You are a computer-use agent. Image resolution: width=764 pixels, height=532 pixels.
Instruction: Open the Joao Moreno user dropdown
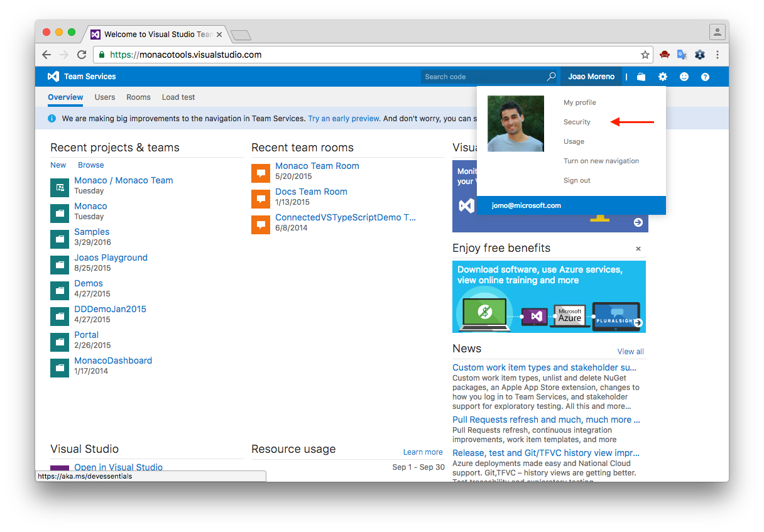pyautogui.click(x=591, y=77)
